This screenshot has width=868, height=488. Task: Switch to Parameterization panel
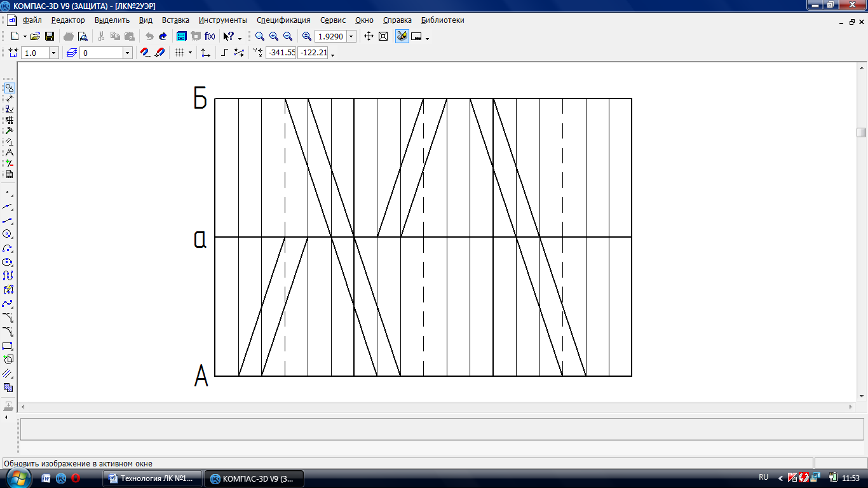pos(9,142)
